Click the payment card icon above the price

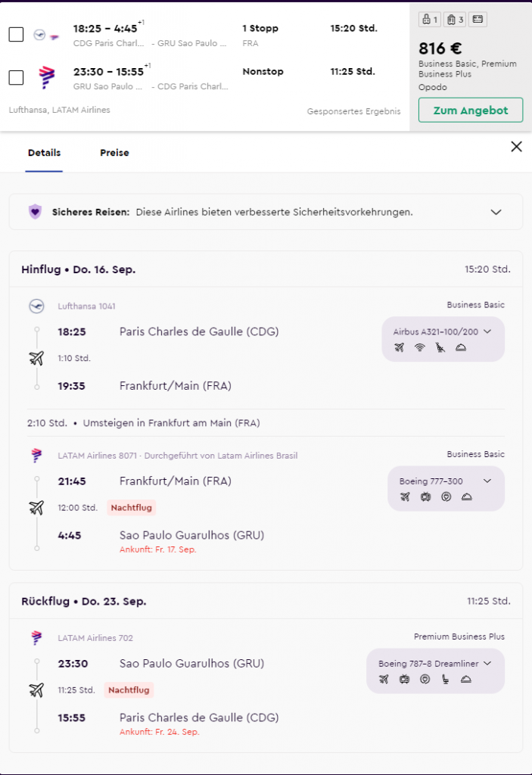(478, 19)
